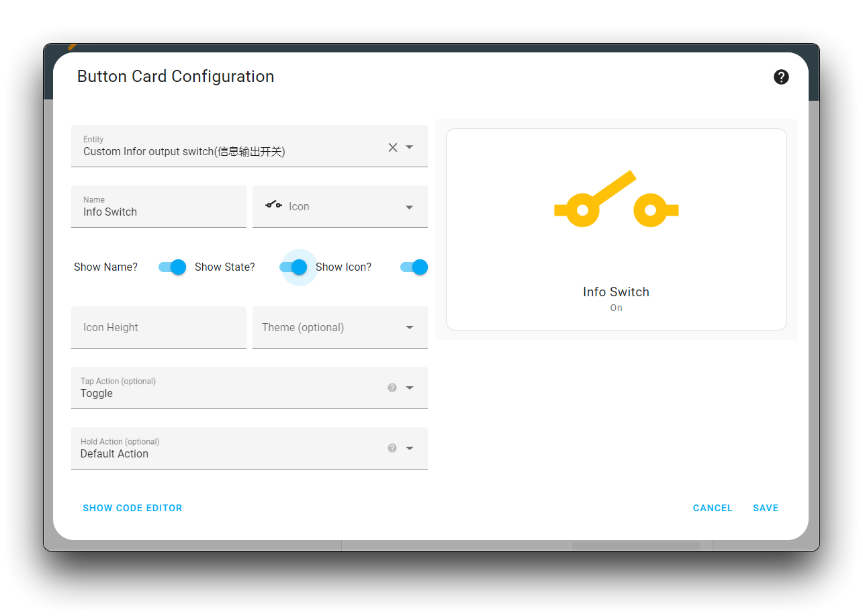This screenshot has height=616, width=863.
Task: Click the Tap Action help question mark
Action: coord(392,388)
